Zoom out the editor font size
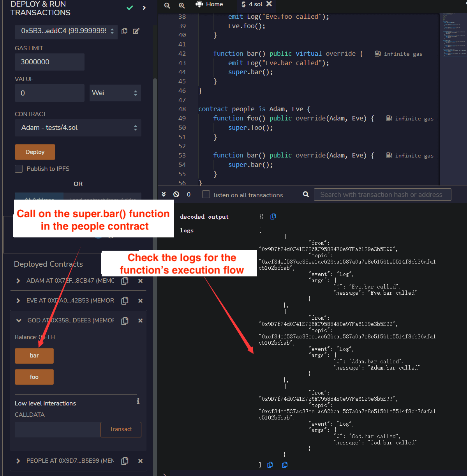Viewport: 467px width, 476px height. (x=167, y=5)
